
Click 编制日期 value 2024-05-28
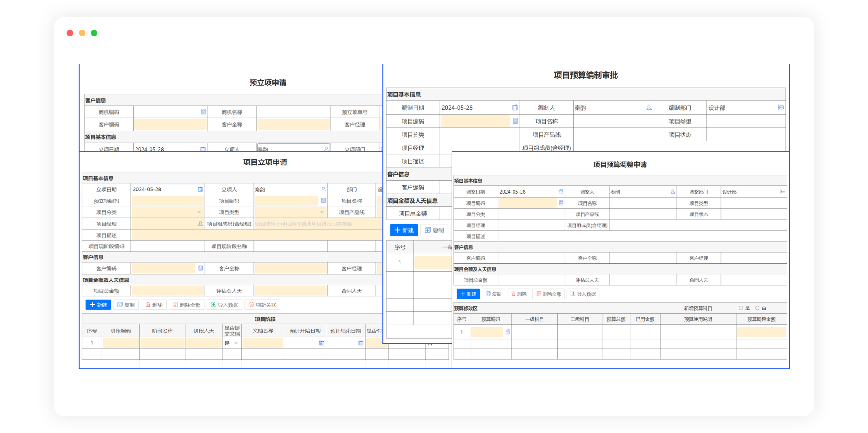pyautogui.click(x=457, y=108)
